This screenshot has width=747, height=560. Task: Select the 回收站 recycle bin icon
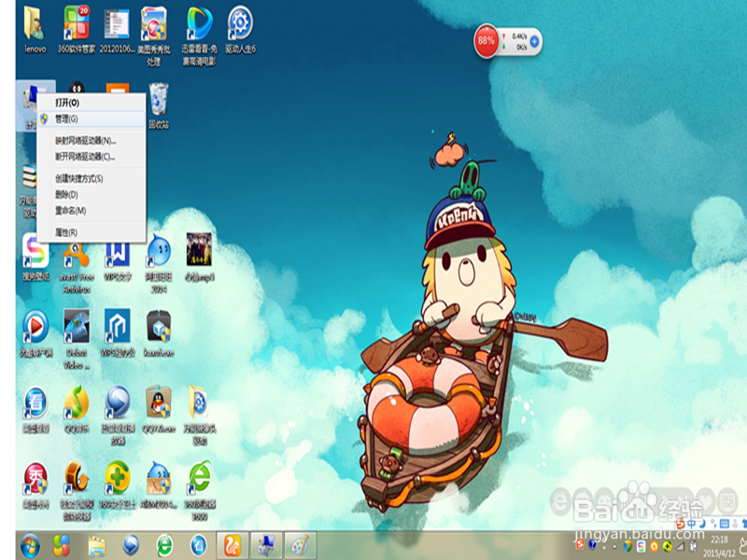click(x=159, y=105)
